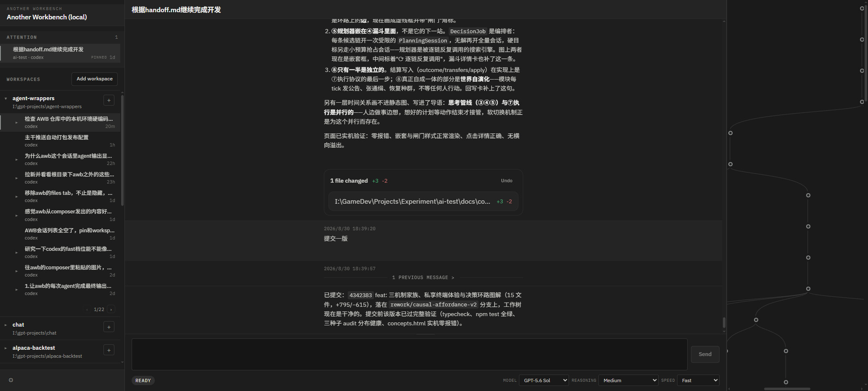Image resolution: width=868 pixels, height=391 pixels.
Task: Click the conversation title 根据handoff.md继续完成开发 header
Action: (176, 10)
